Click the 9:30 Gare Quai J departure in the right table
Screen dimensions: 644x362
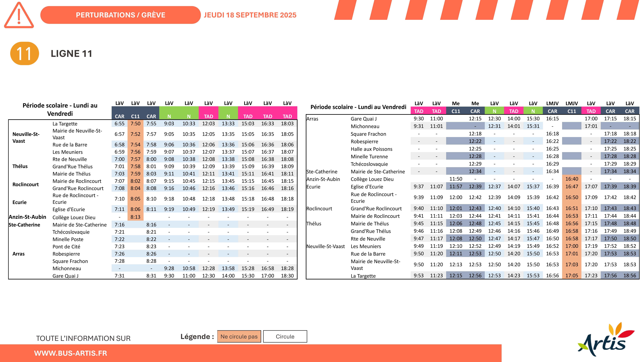[x=419, y=119]
